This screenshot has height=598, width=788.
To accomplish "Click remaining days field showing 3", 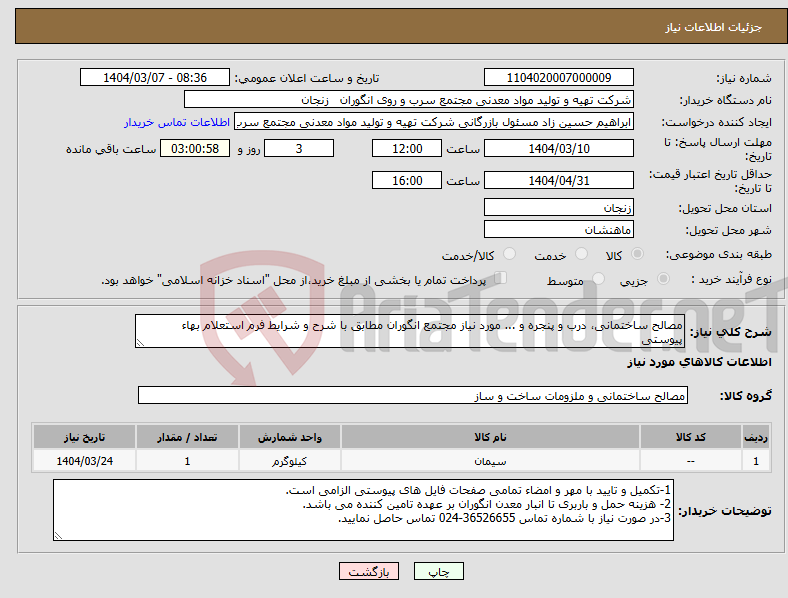I will 299,148.
